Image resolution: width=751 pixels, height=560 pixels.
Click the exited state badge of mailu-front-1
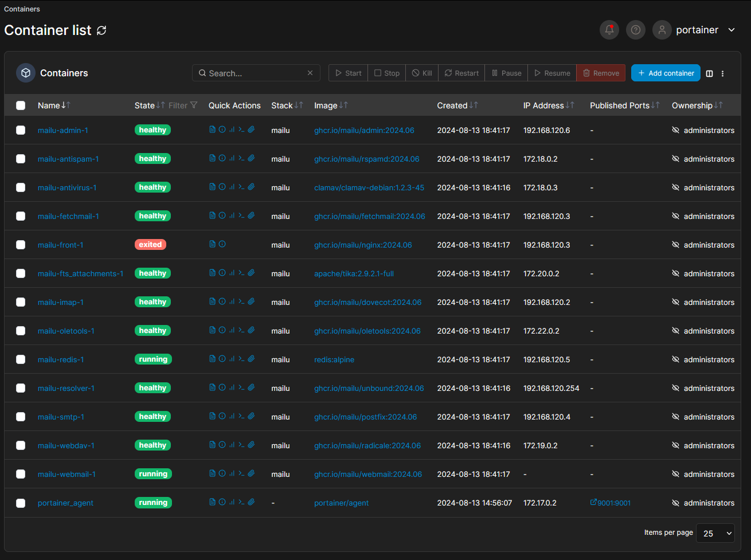(150, 244)
